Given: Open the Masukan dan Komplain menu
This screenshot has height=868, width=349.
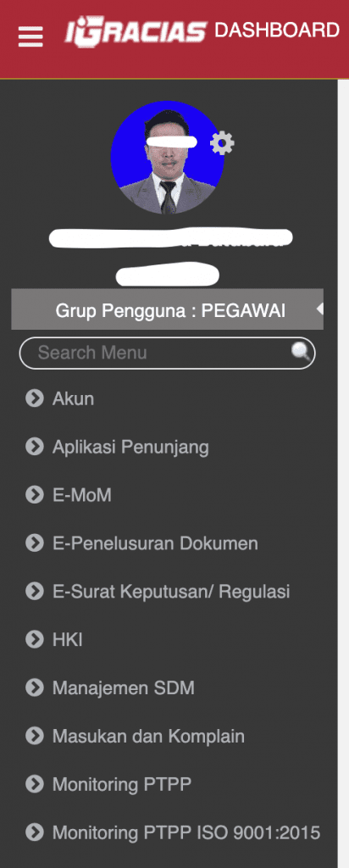Looking at the screenshot, I should (148, 737).
